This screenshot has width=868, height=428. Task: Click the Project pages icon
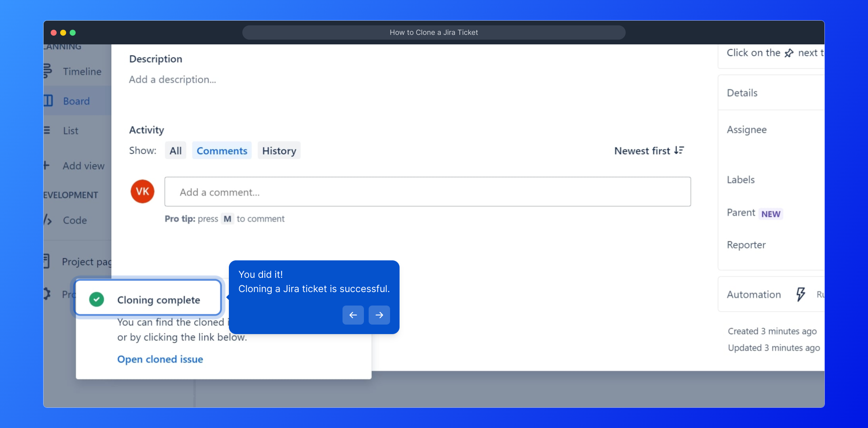click(46, 262)
